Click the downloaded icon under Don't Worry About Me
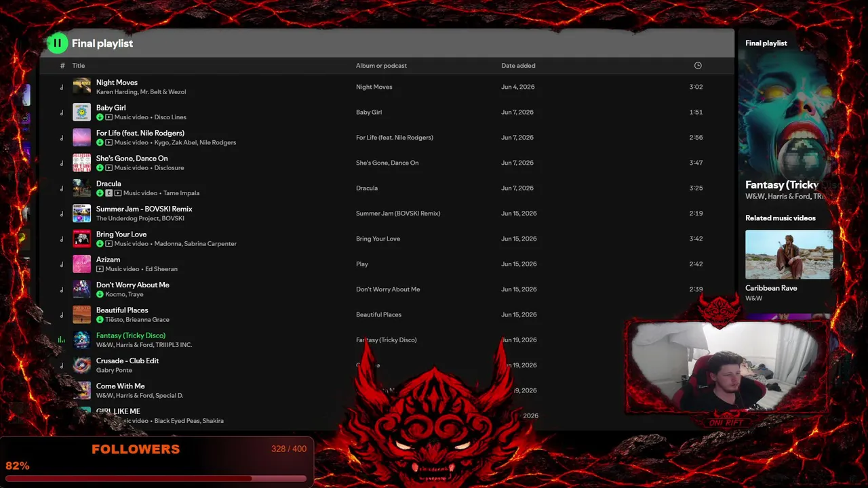Viewport: 868px width, 488px height. 100,294
